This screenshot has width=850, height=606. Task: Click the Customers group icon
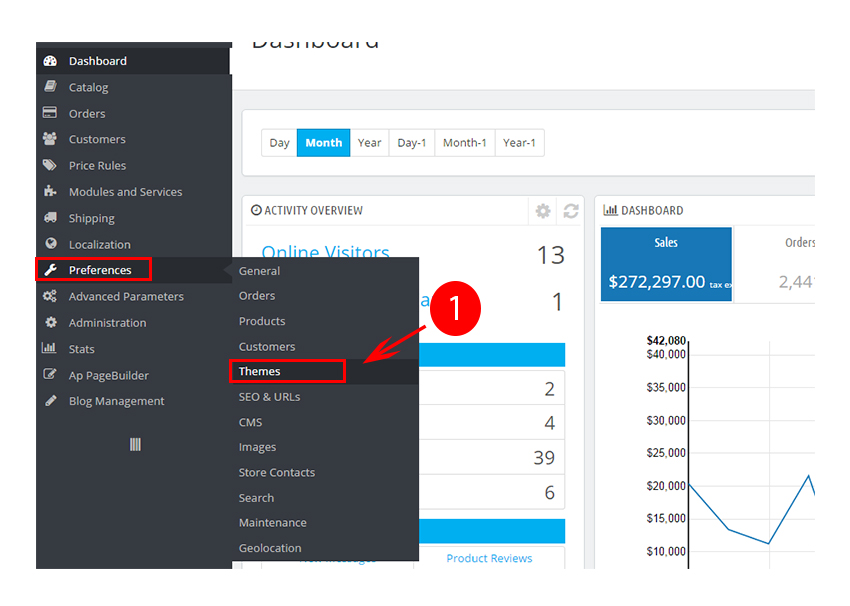50,139
